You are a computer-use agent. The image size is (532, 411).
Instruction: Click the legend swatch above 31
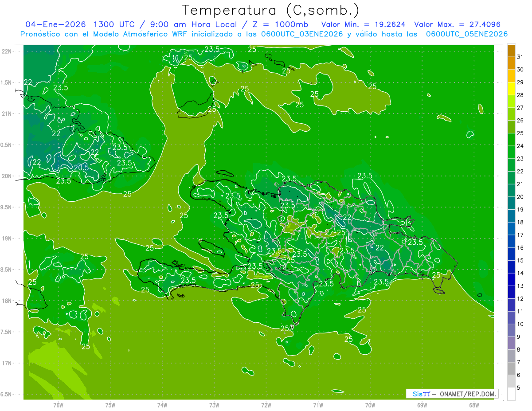tap(511, 51)
